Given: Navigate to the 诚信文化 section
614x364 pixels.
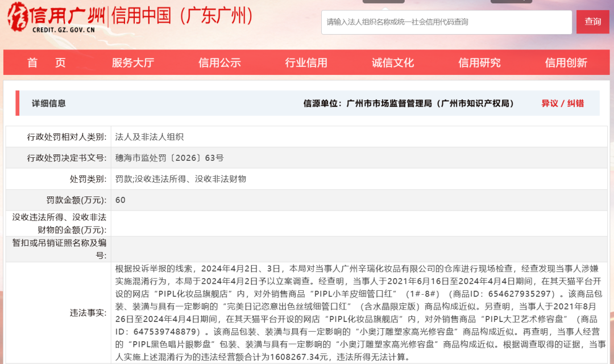Looking at the screenshot, I should click(x=393, y=63).
